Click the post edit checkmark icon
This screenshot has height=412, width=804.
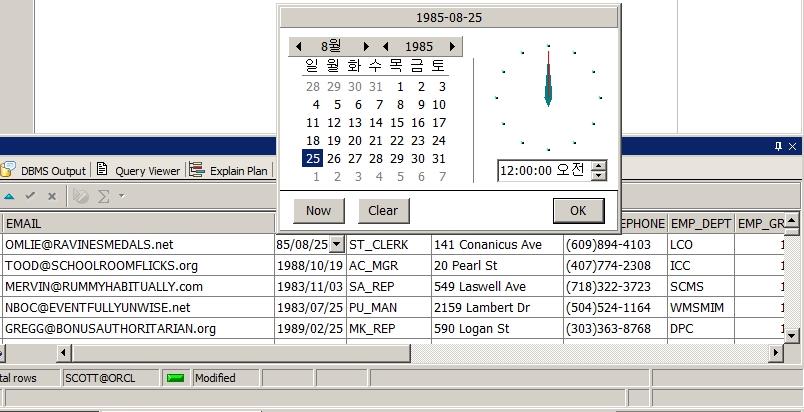point(30,196)
